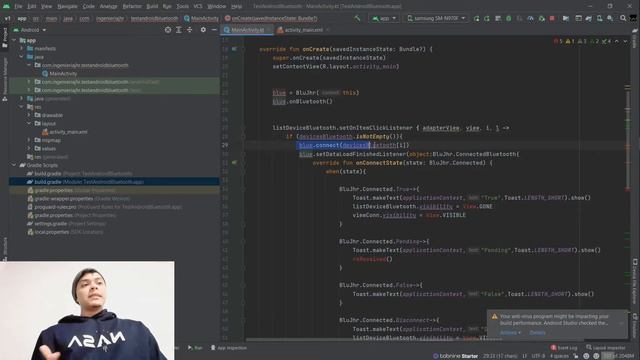This screenshot has height=360, width=640.
Task: Click 4 spaces indent setting
Action: (559, 356)
